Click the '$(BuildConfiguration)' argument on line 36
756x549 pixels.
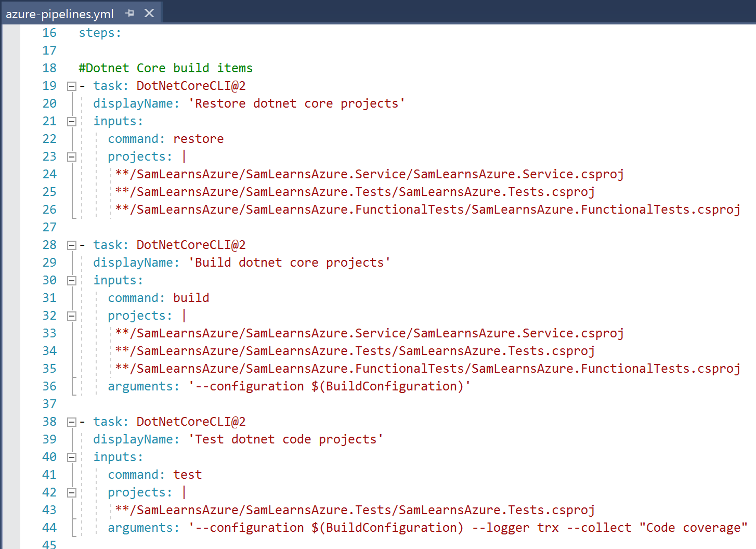point(387,387)
